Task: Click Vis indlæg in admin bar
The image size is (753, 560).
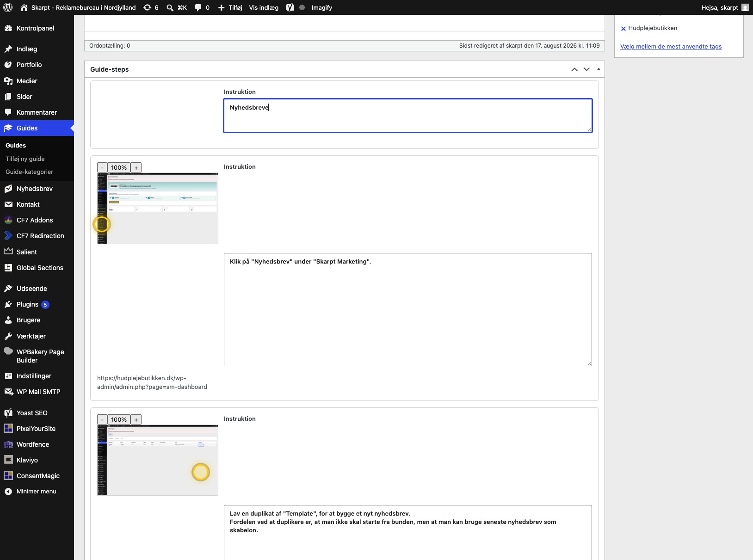Action: click(x=264, y=7)
